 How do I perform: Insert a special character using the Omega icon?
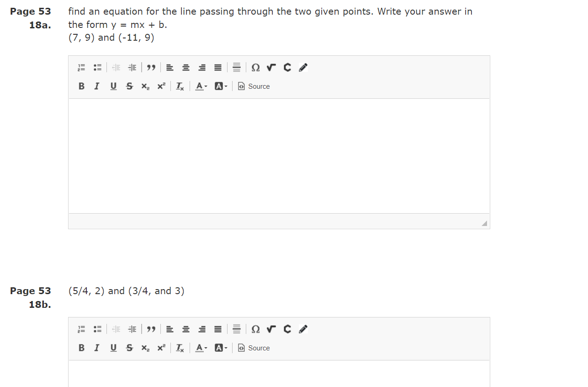[255, 67]
